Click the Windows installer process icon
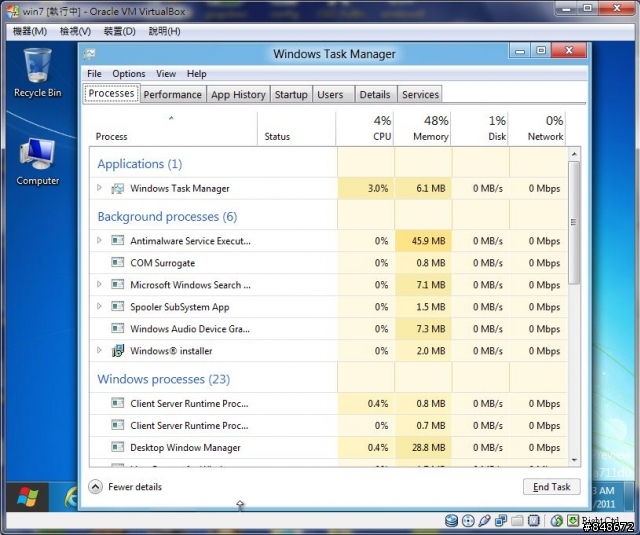The height and width of the screenshot is (535, 640). tap(118, 351)
